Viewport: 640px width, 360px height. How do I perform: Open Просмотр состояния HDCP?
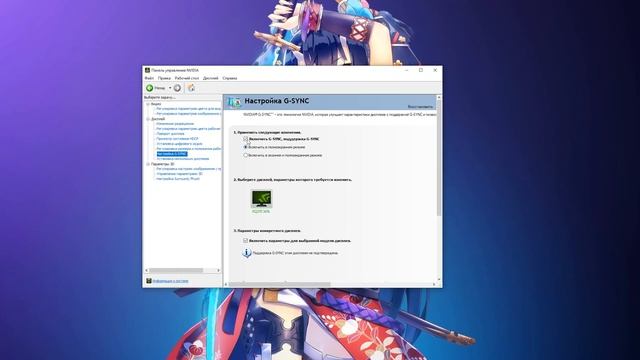[x=177, y=139]
